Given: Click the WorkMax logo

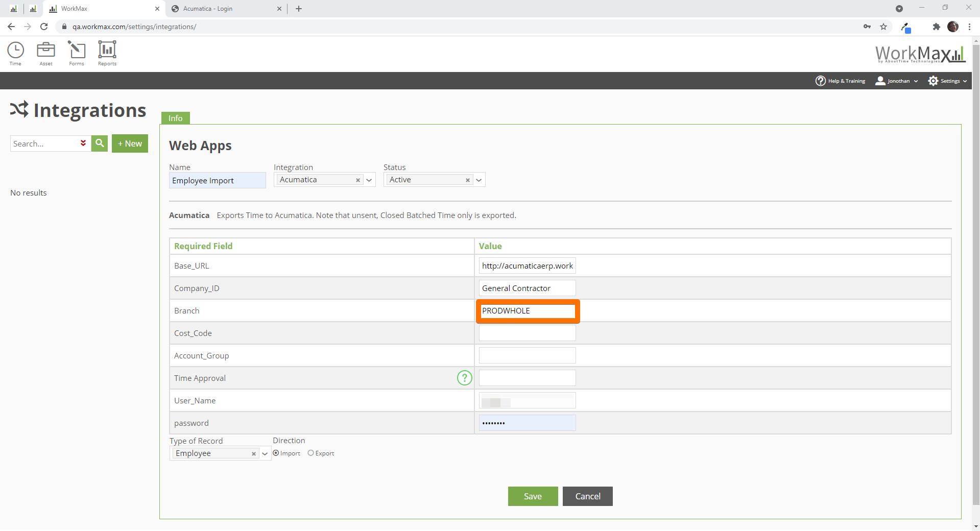Looking at the screenshot, I should [920, 54].
